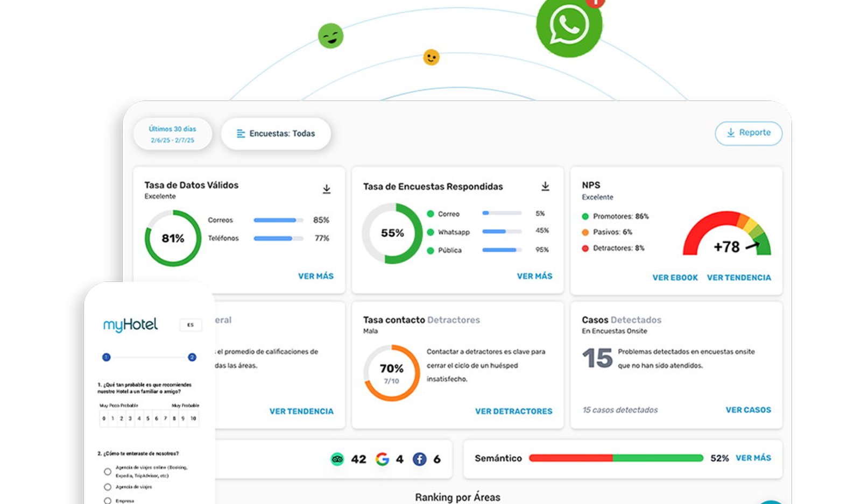Select step 2 circle in phone survey
Viewport: 861px width, 504px height.
[192, 357]
